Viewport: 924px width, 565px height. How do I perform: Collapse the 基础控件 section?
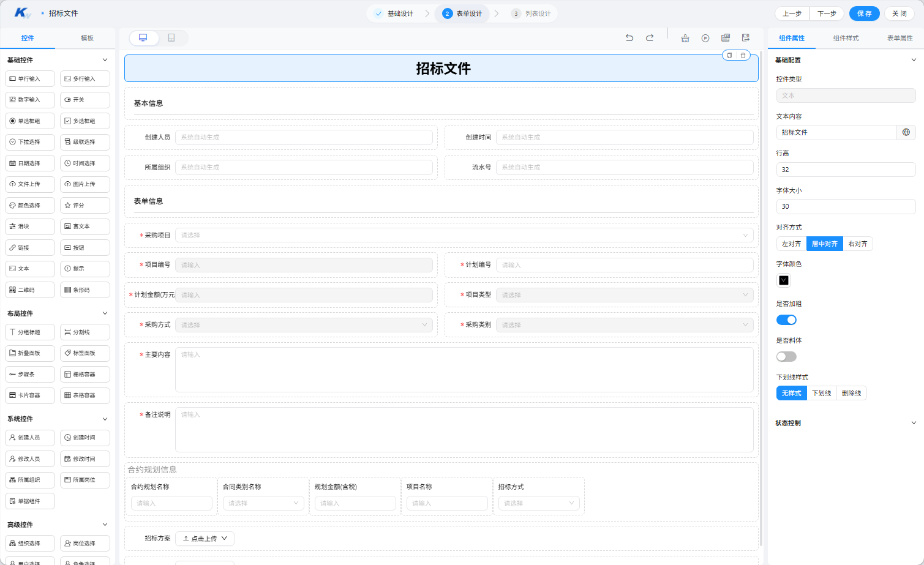(x=105, y=60)
